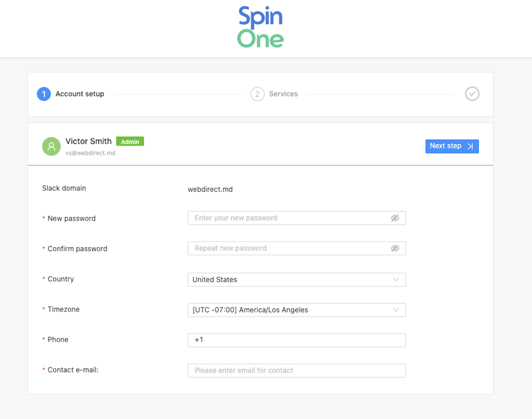Select the United States country field
The image size is (532, 419).
[297, 280]
